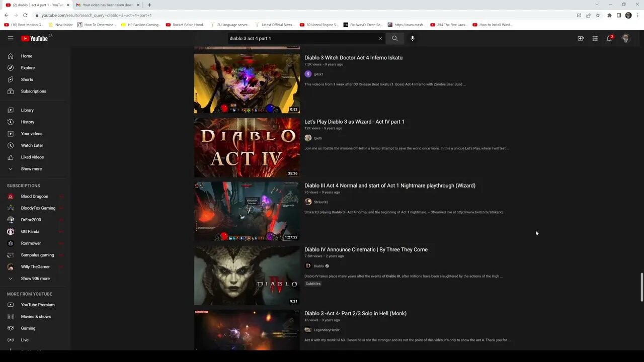
Task: Open Blood Dragoon subscription channel
Action: [x=34, y=196]
